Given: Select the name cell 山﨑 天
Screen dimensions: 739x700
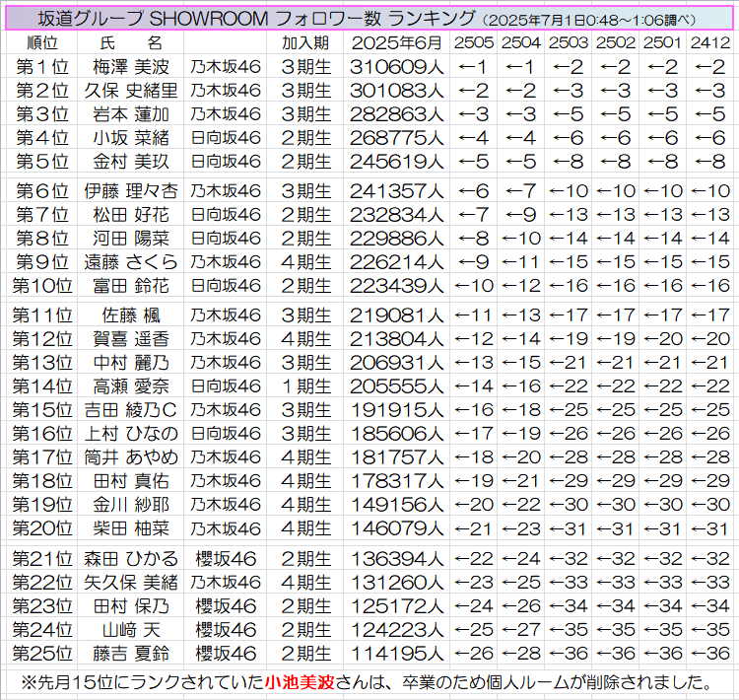Looking at the screenshot, I should (x=131, y=629).
